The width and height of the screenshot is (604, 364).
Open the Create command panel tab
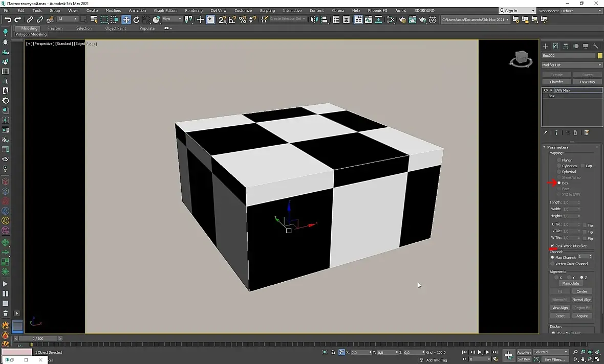(546, 46)
